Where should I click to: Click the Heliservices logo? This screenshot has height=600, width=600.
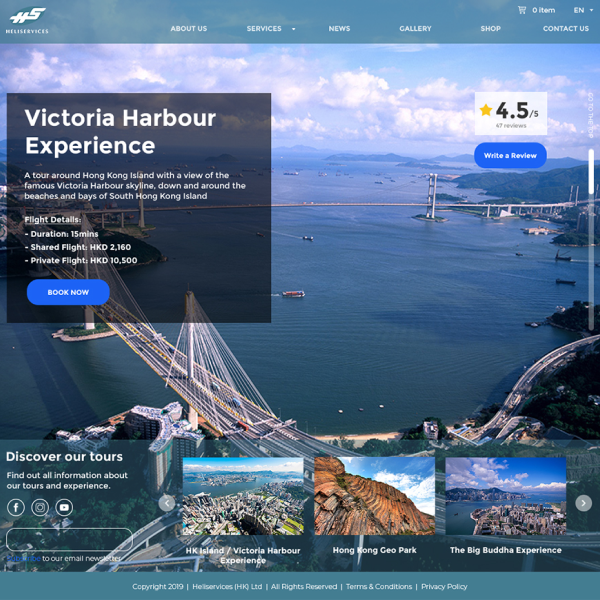tap(27, 20)
